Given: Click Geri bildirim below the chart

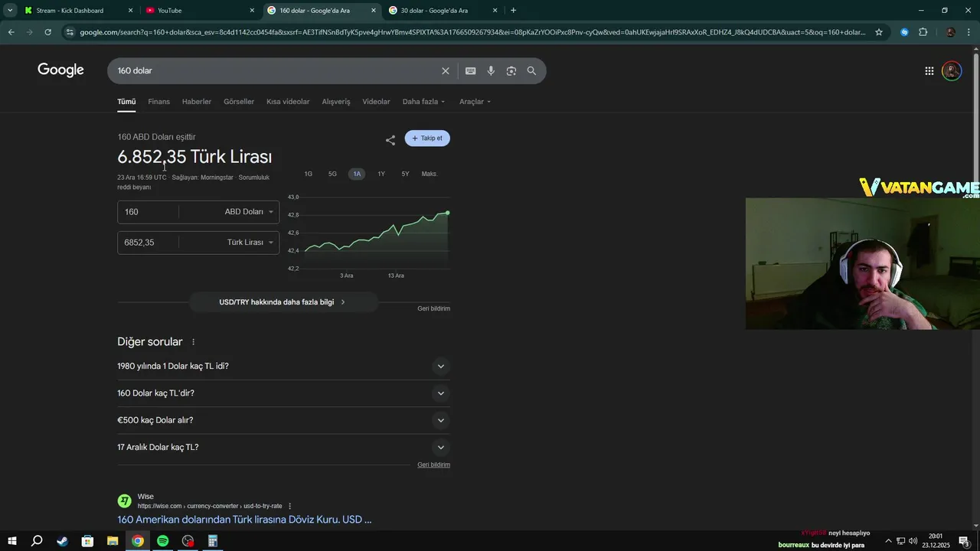Looking at the screenshot, I should pos(433,308).
